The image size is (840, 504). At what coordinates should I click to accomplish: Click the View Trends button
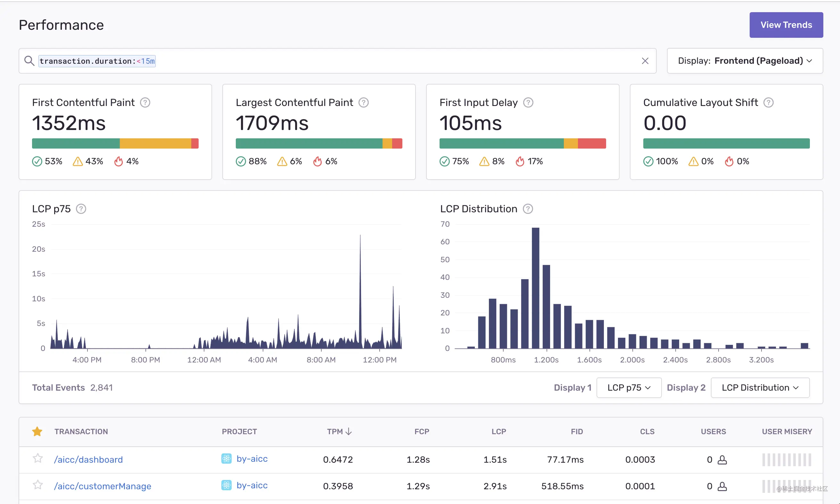click(786, 25)
